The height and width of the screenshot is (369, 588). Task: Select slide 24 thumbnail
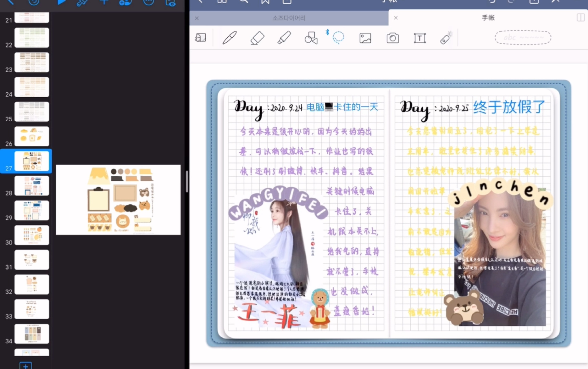(32, 87)
